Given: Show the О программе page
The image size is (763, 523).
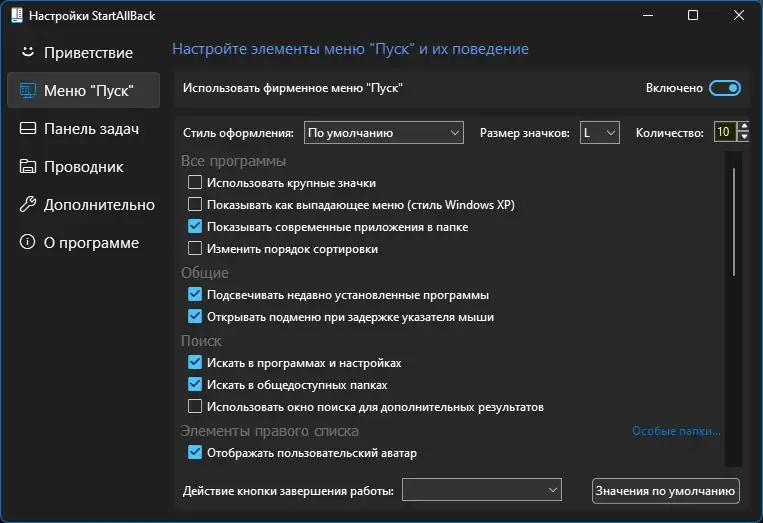Looking at the screenshot, I should [x=83, y=242].
